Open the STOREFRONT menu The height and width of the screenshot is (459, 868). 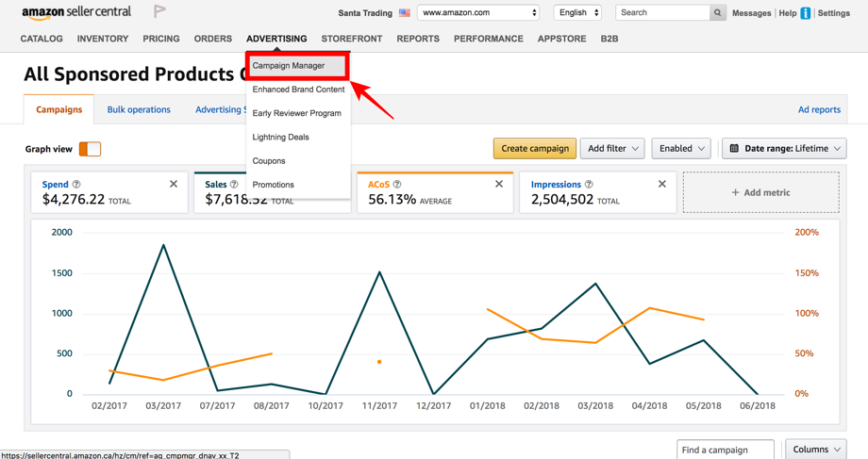point(352,39)
